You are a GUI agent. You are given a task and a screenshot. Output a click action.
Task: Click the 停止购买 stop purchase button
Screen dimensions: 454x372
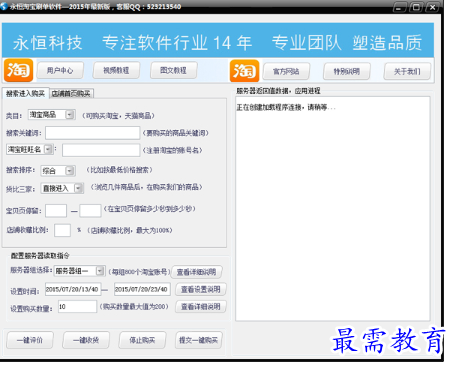[x=142, y=340]
